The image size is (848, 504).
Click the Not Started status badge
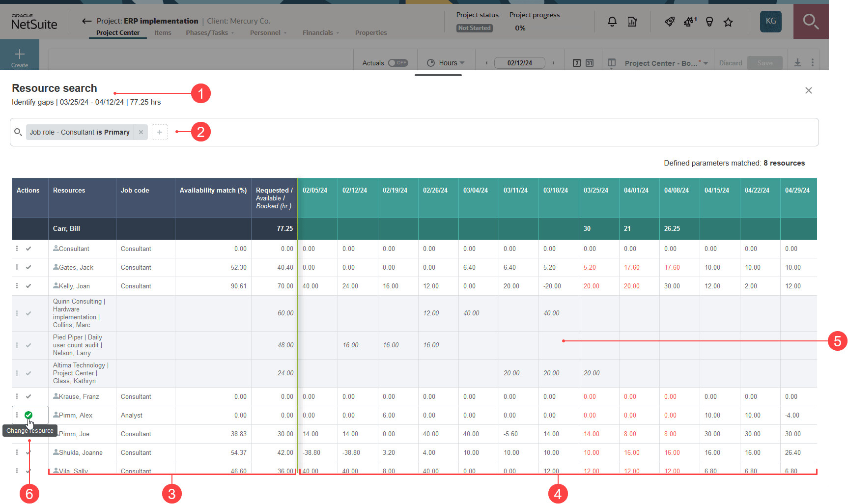[474, 28]
